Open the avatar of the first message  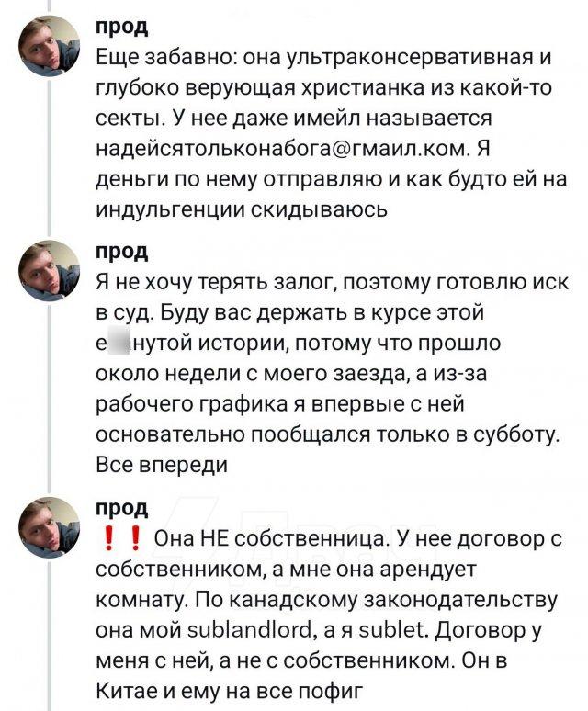(50, 47)
